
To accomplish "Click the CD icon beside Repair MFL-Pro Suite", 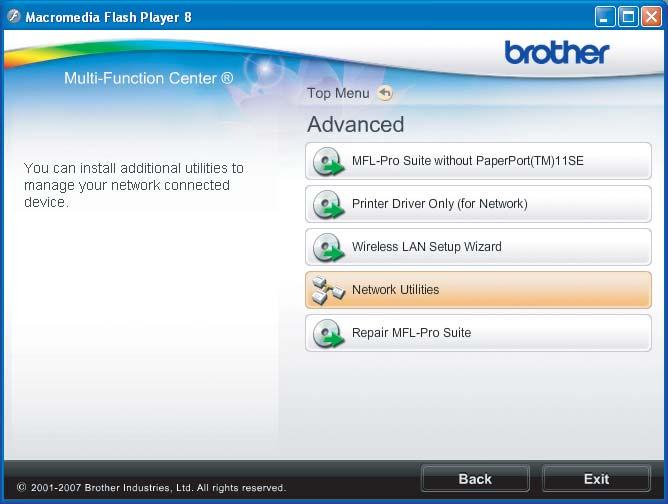I will [x=328, y=334].
